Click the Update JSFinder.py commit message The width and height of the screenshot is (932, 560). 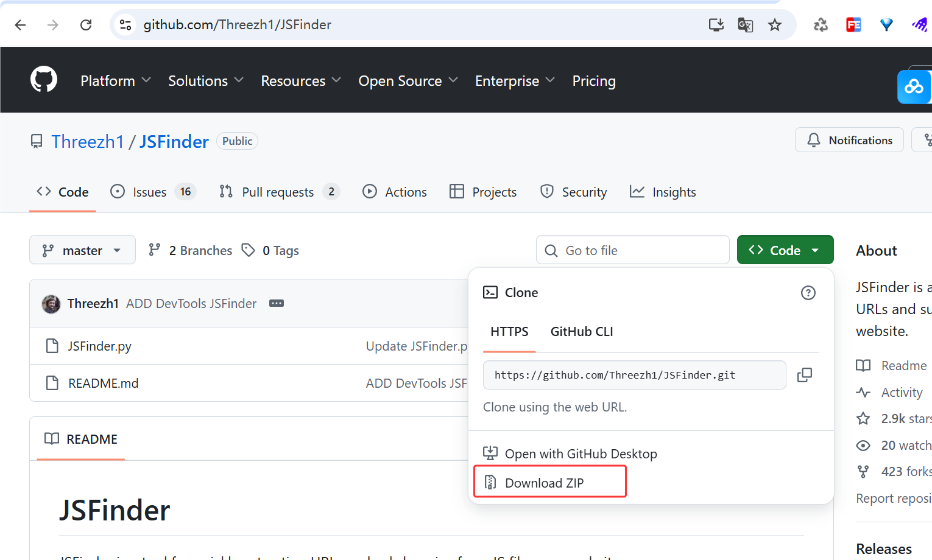click(417, 346)
